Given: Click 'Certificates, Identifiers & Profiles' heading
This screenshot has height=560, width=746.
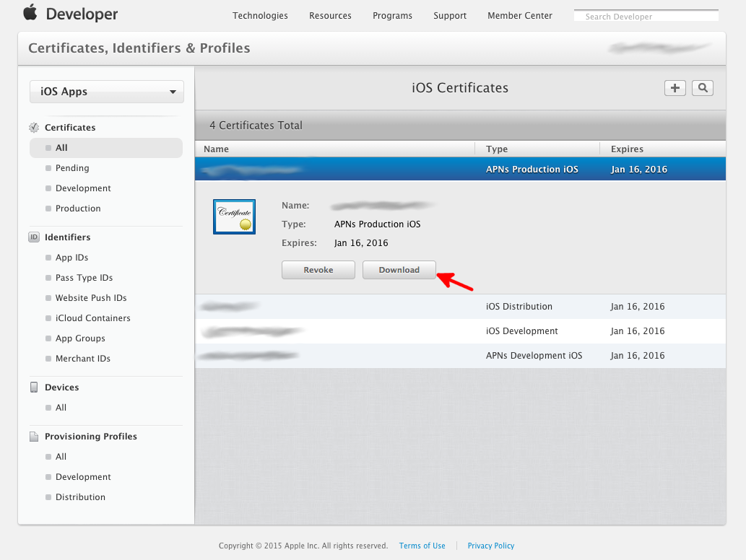Looking at the screenshot, I should pos(139,48).
